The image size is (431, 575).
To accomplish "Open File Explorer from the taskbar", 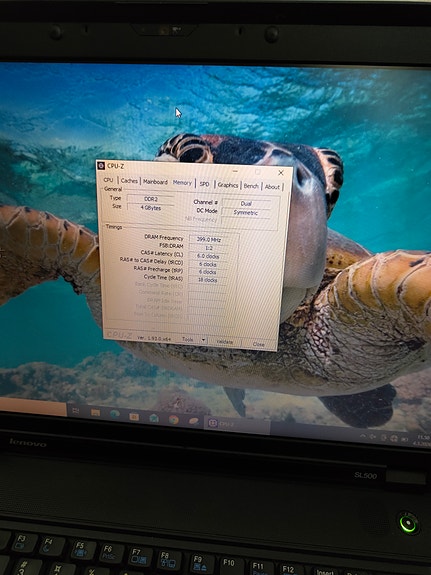I will [95, 412].
